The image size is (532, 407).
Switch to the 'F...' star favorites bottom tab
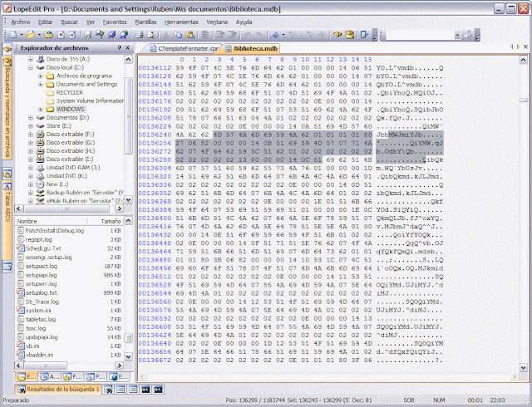tap(72, 377)
